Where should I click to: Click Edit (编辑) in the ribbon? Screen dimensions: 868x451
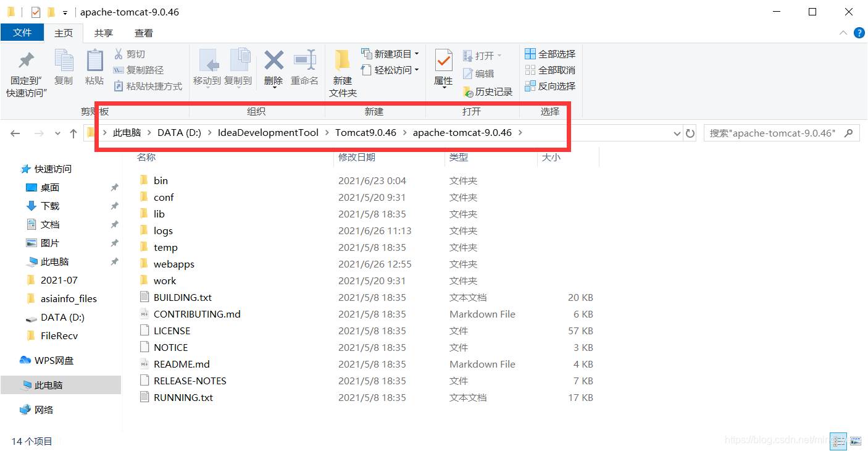[478, 74]
